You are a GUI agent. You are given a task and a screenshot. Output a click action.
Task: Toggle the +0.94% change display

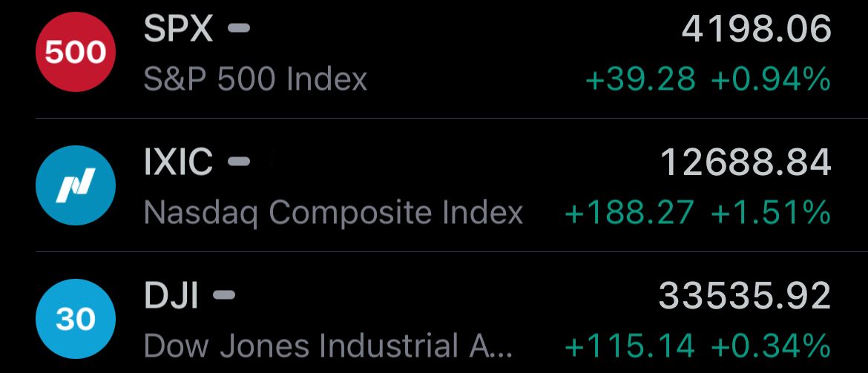pos(771,79)
